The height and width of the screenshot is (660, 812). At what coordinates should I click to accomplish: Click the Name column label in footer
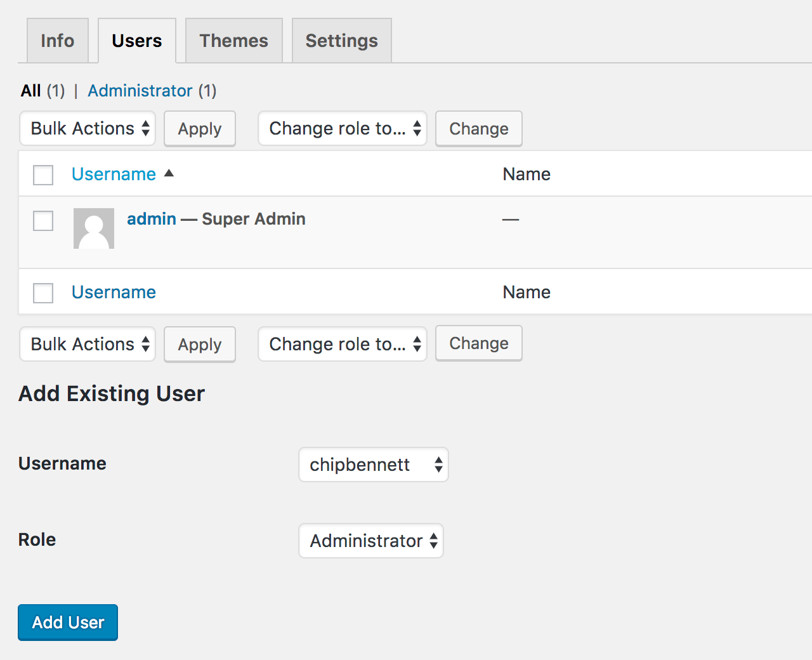coord(527,292)
